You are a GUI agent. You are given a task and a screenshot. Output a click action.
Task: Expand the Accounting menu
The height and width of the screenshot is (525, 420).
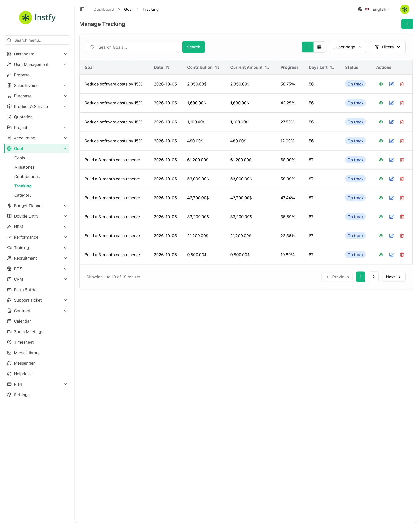pyautogui.click(x=37, y=138)
